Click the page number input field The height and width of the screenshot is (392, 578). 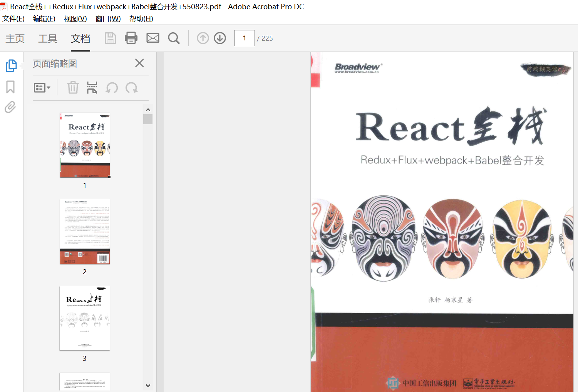click(245, 38)
